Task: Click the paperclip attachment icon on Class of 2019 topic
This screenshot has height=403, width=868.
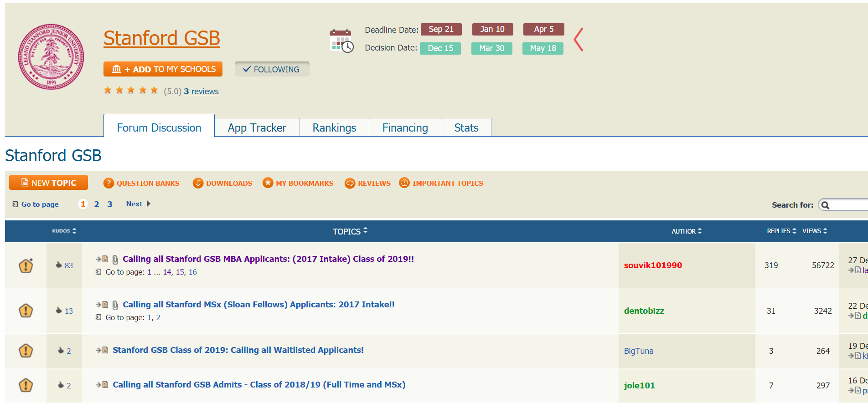Action: (115, 260)
